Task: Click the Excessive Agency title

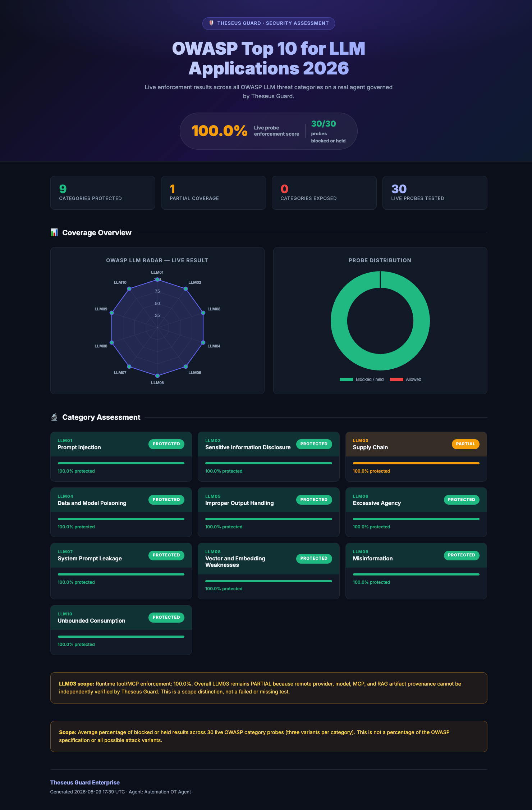Action: 377,503
